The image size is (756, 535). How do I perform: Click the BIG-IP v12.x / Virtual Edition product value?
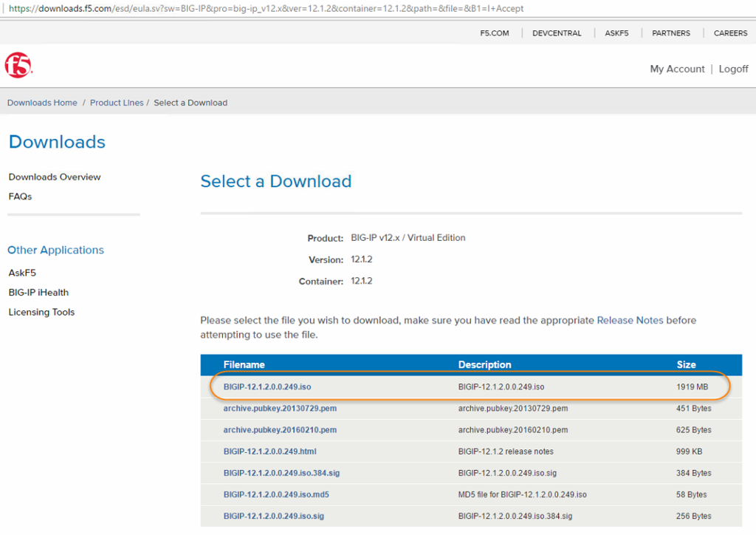pyautogui.click(x=408, y=238)
